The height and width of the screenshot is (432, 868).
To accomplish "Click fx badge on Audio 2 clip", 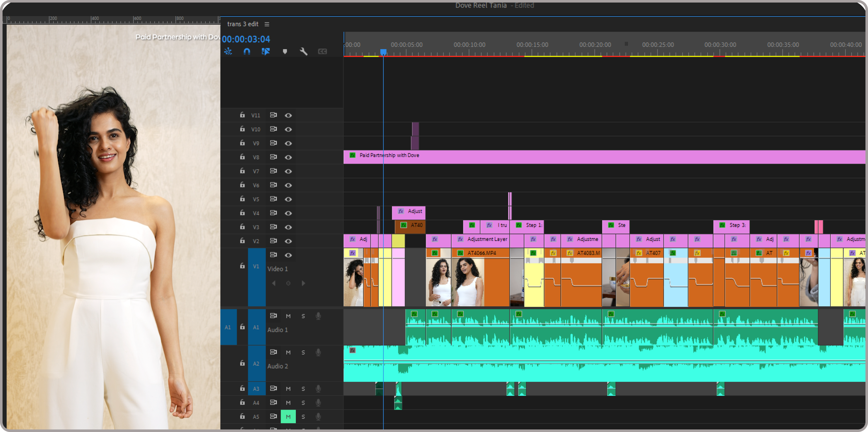I will [352, 350].
